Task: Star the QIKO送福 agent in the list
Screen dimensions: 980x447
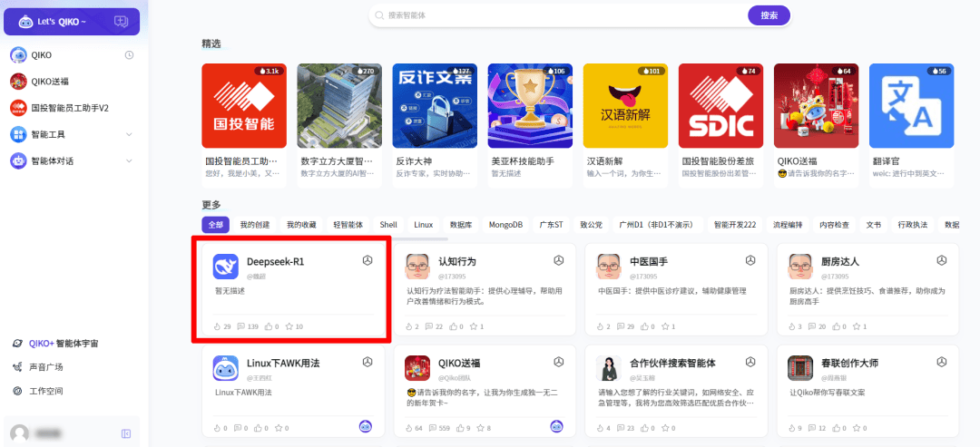Action: 481,428
